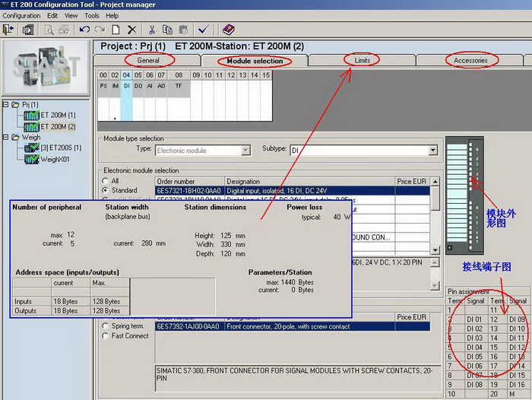Click the undo arrow icon

point(84,30)
